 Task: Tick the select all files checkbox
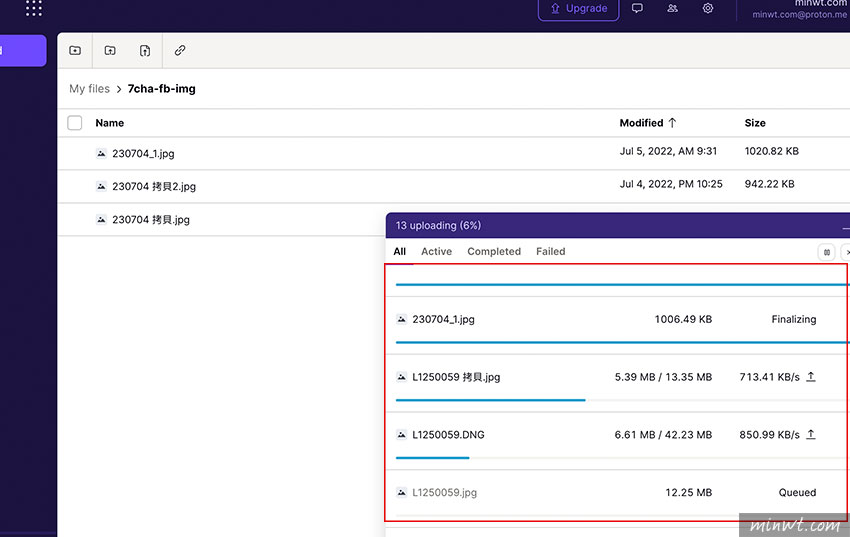click(x=75, y=123)
